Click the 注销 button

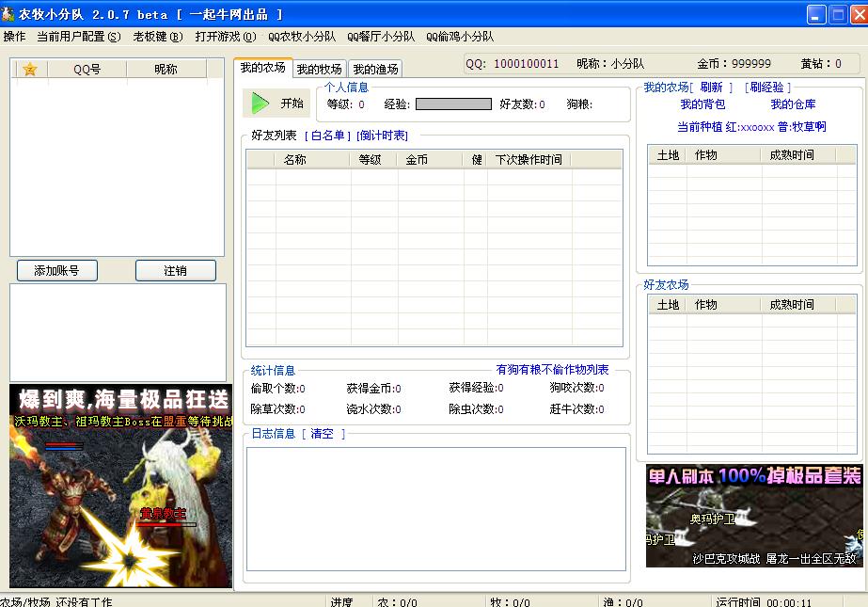pyautogui.click(x=176, y=271)
